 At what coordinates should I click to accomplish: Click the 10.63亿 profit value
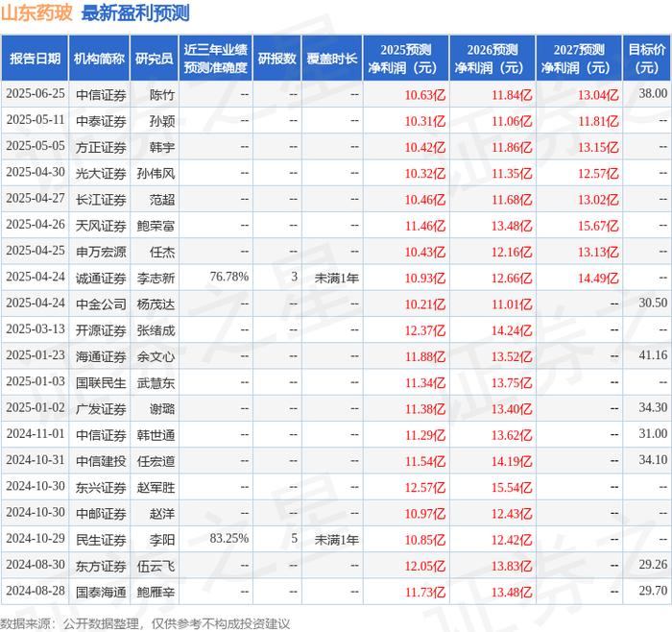tap(425, 95)
